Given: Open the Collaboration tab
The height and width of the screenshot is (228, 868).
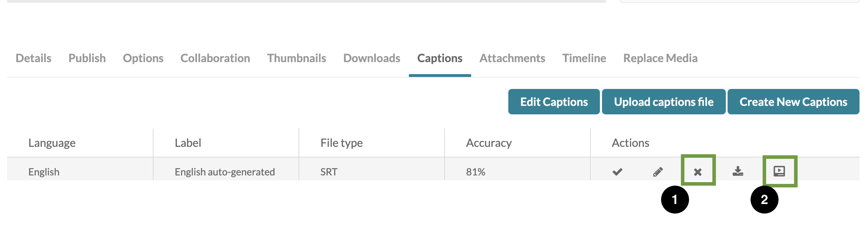Looking at the screenshot, I should tap(215, 58).
